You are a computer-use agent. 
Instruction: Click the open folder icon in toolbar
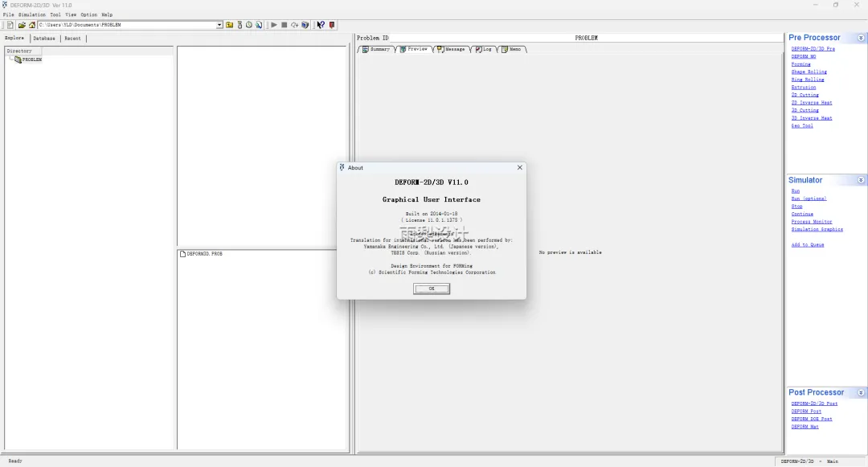[x=22, y=25]
